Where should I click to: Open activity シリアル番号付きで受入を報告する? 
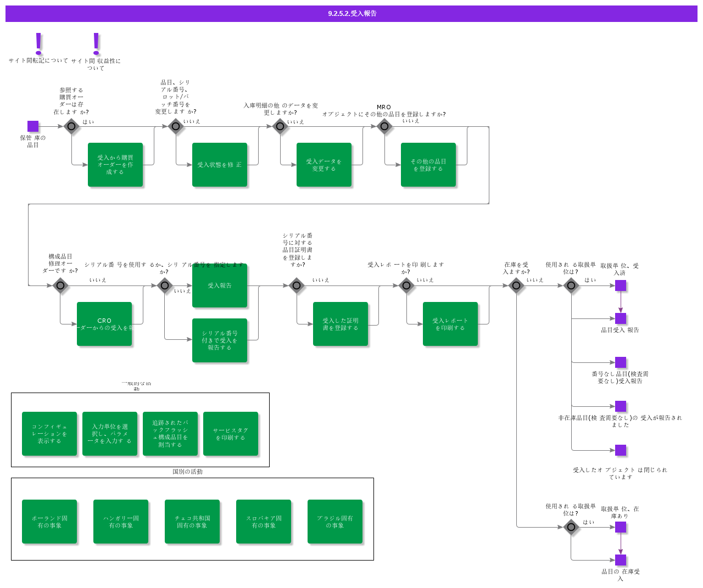[x=220, y=340]
